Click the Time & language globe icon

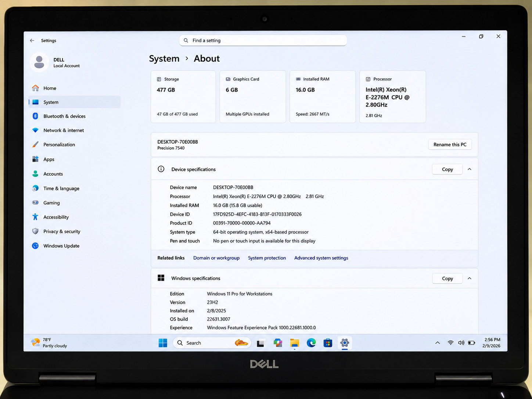(35, 188)
